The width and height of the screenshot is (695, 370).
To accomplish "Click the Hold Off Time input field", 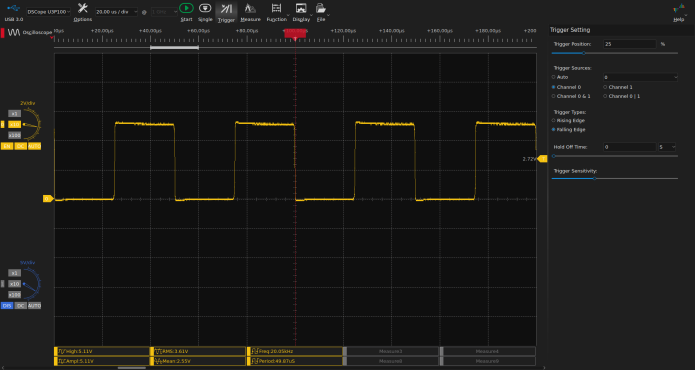I will pos(629,147).
